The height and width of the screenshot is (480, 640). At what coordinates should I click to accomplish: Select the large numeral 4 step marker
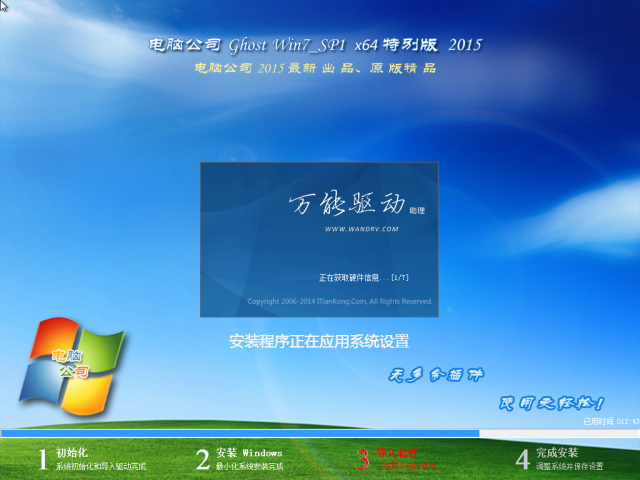tap(522, 459)
